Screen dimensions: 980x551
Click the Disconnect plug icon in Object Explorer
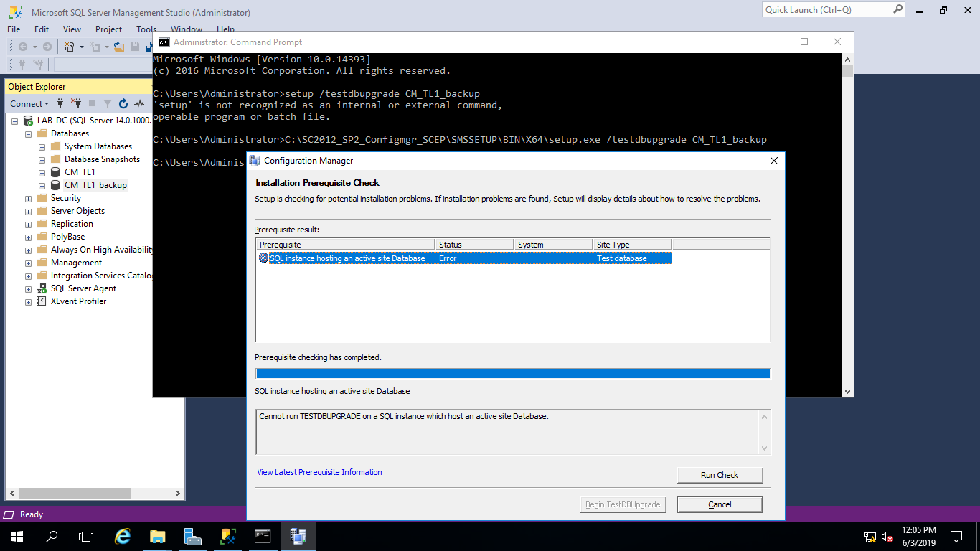click(x=76, y=103)
